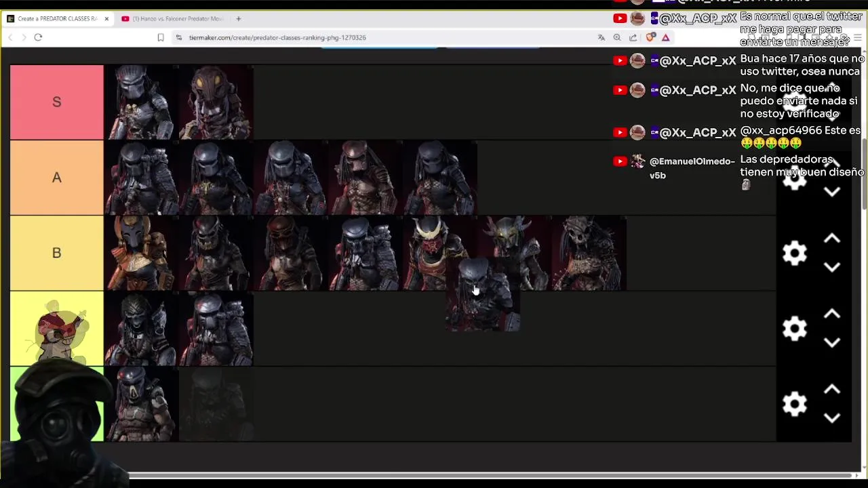Pick the fourth predator in B tier
868x488 pixels.
click(x=366, y=253)
